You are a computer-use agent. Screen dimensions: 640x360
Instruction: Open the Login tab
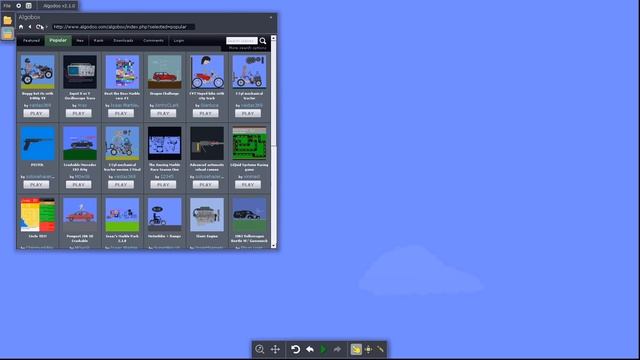pyautogui.click(x=179, y=40)
